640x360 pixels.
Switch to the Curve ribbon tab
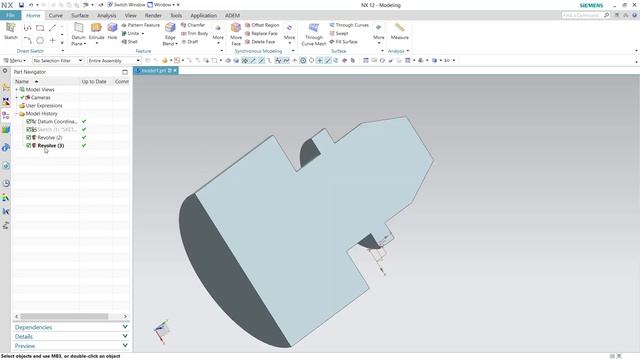56,16
